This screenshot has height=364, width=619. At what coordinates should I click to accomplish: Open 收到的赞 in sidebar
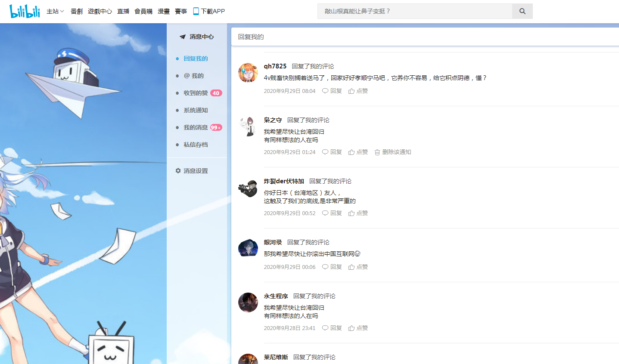point(196,93)
